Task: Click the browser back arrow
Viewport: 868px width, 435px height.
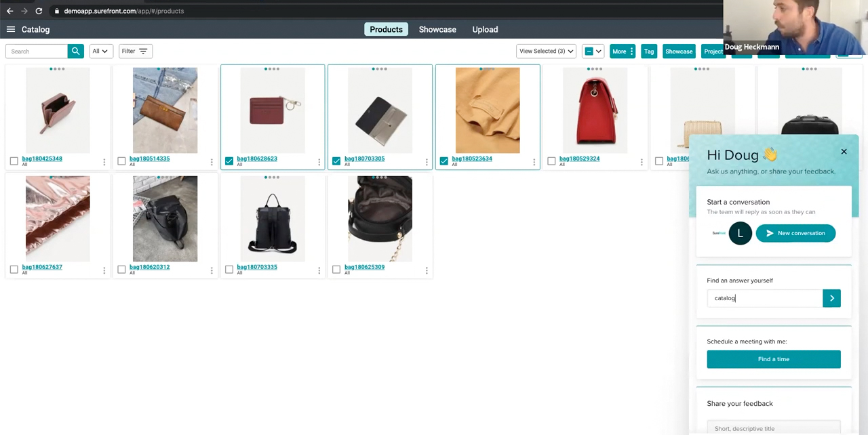Action: (9, 11)
